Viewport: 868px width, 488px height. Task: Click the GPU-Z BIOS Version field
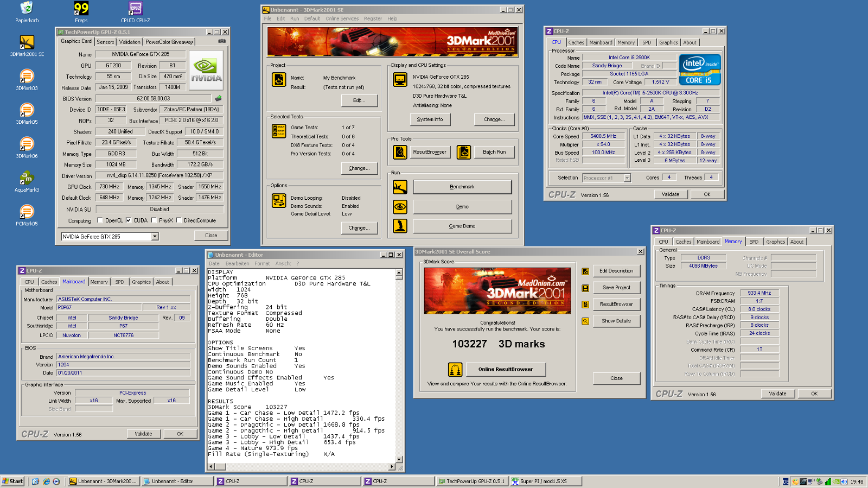coord(154,98)
